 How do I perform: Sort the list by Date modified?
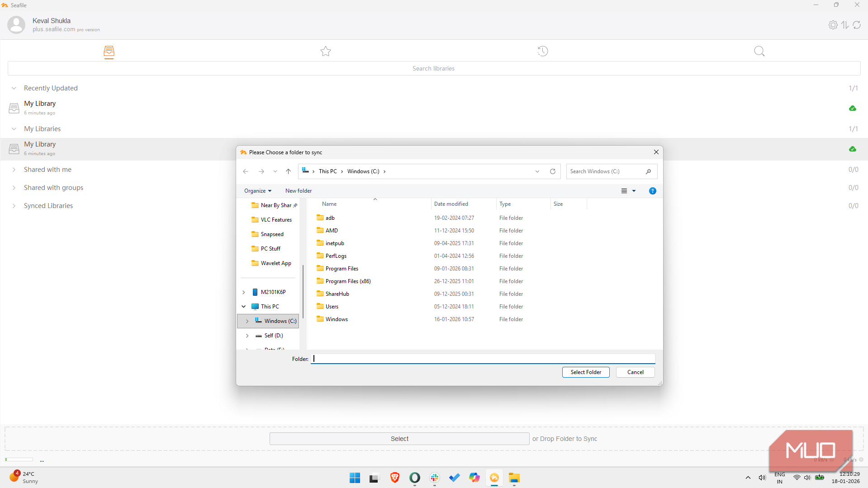(451, 204)
